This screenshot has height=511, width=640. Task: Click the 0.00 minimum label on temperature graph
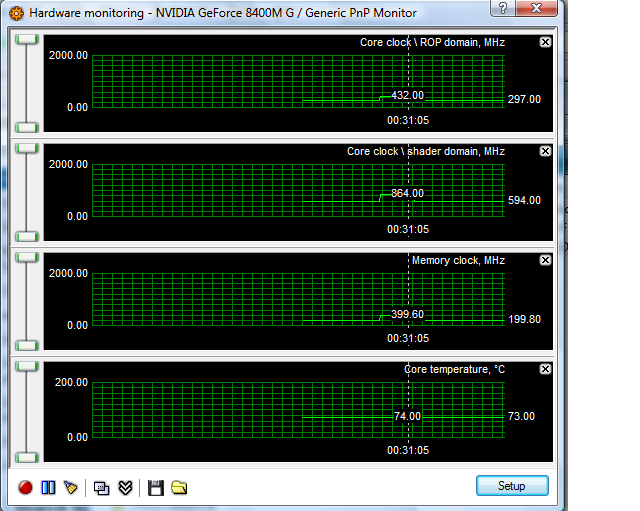pos(78,438)
